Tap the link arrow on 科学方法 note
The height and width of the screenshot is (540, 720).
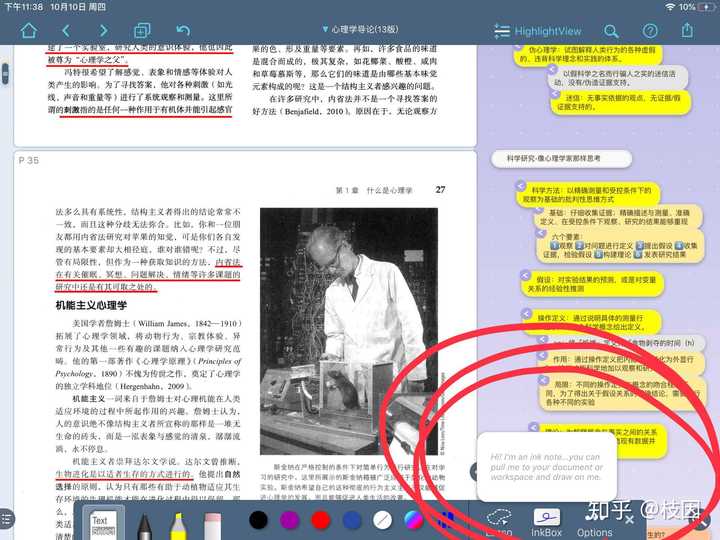(521, 186)
